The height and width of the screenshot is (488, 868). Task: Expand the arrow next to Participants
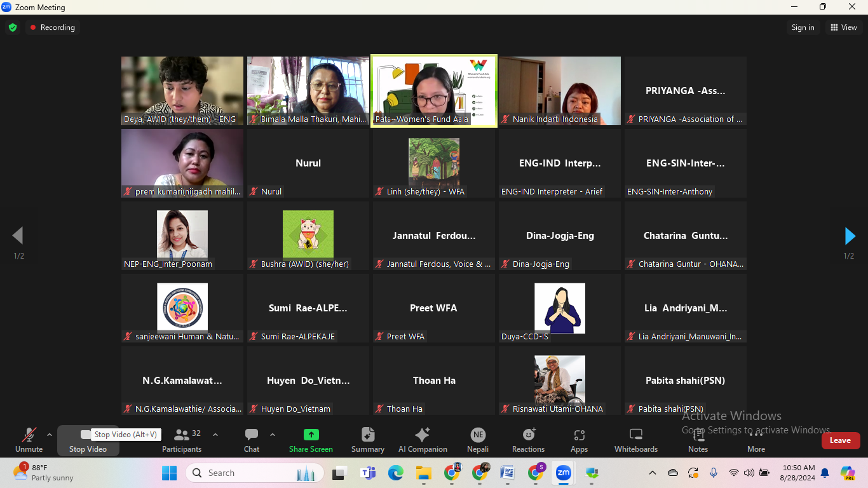tap(215, 435)
